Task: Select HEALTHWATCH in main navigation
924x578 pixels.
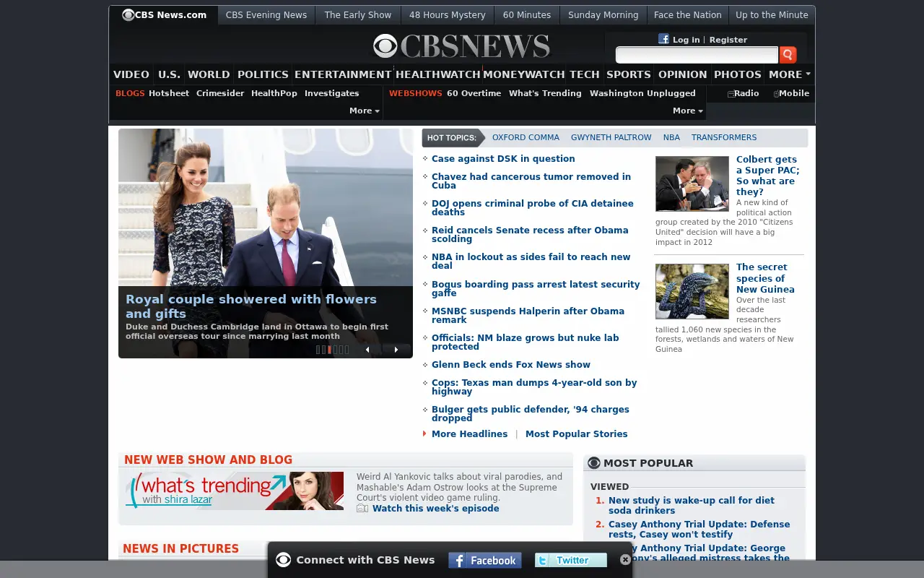Action: [x=438, y=74]
